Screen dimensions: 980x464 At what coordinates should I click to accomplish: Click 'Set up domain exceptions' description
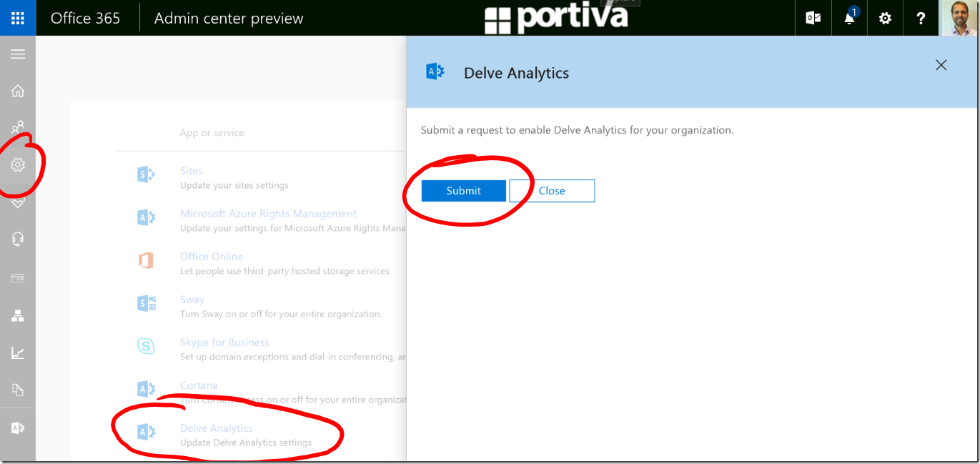click(293, 357)
